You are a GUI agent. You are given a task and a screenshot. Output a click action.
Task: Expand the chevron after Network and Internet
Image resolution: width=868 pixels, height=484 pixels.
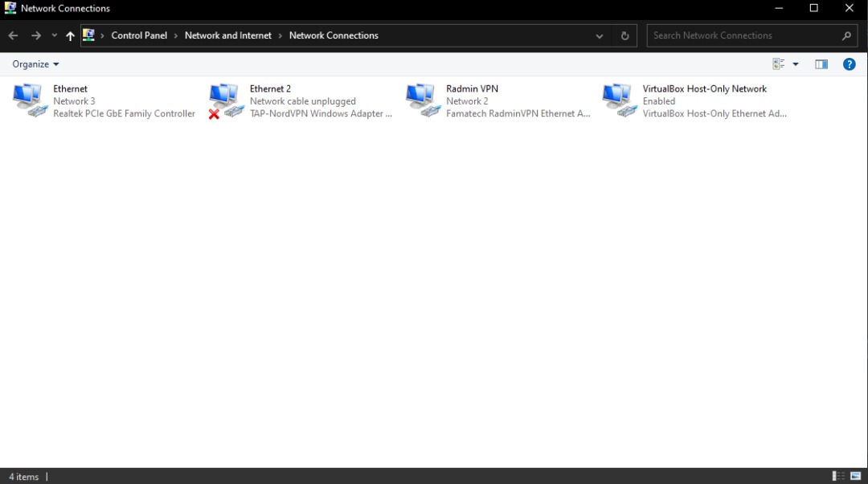280,35
